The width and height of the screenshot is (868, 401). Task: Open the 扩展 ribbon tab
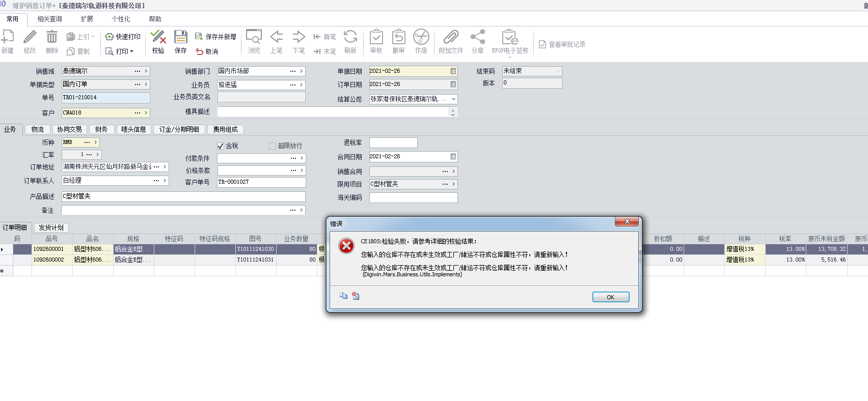point(87,19)
